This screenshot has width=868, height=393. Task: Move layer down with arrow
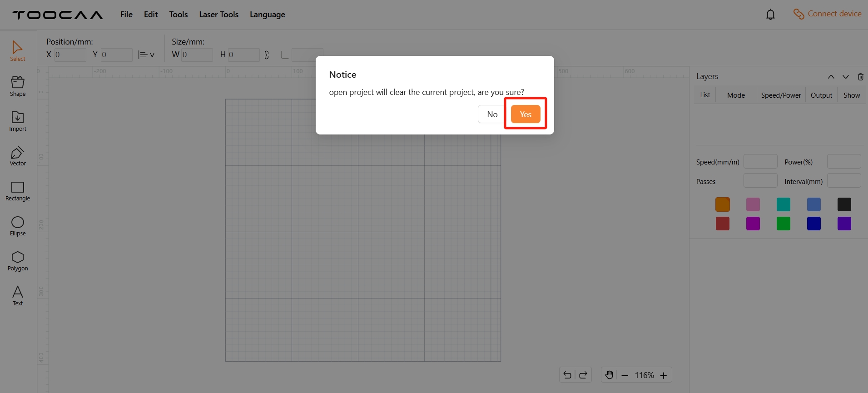pyautogui.click(x=846, y=77)
